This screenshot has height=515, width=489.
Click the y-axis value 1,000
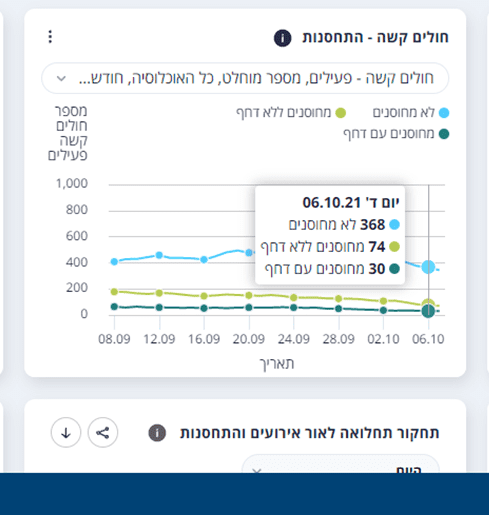72,184
